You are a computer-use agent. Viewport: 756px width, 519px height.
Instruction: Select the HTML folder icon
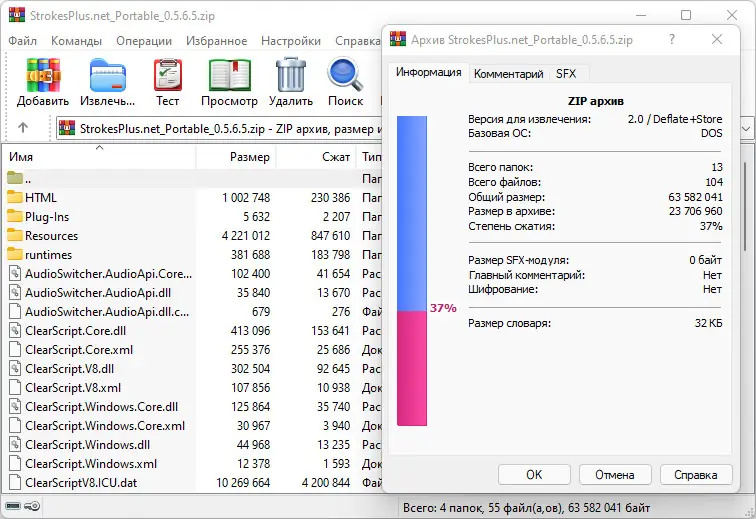pyautogui.click(x=15, y=197)
